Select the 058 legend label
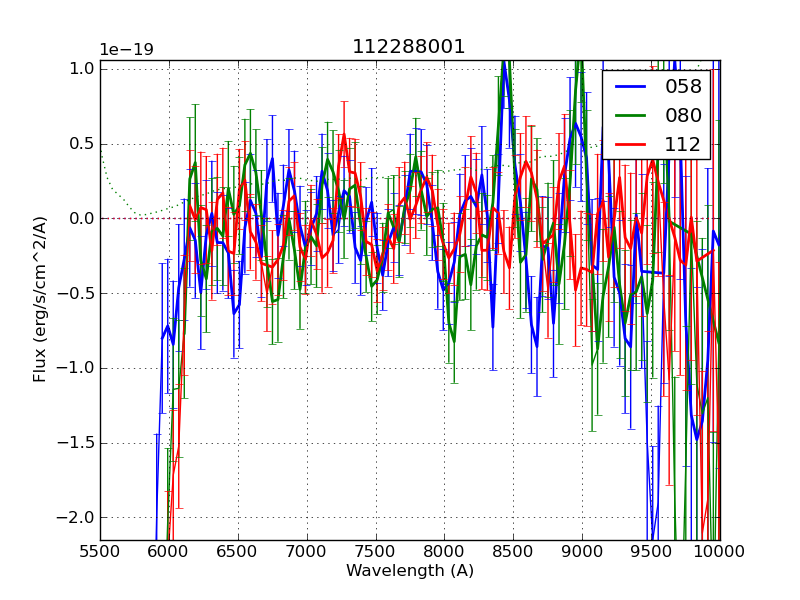Viewport: 800px width, 600px height. (x=683, y=87)
